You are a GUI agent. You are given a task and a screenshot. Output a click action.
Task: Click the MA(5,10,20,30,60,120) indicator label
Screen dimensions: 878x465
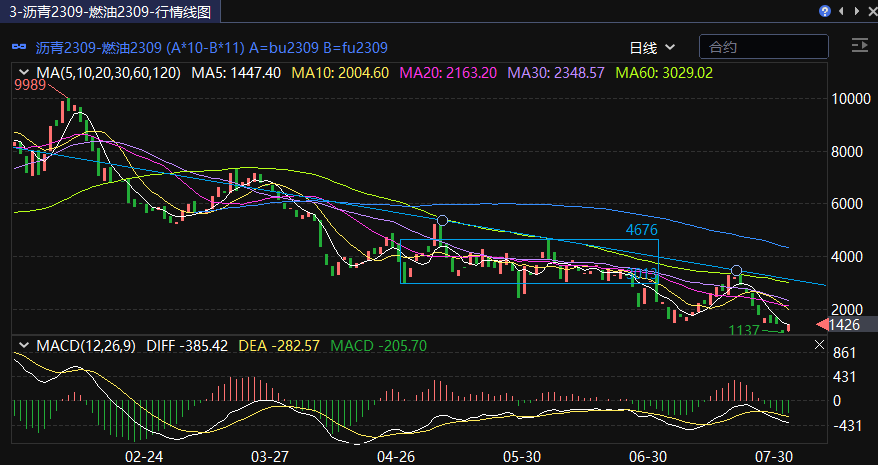108,73
